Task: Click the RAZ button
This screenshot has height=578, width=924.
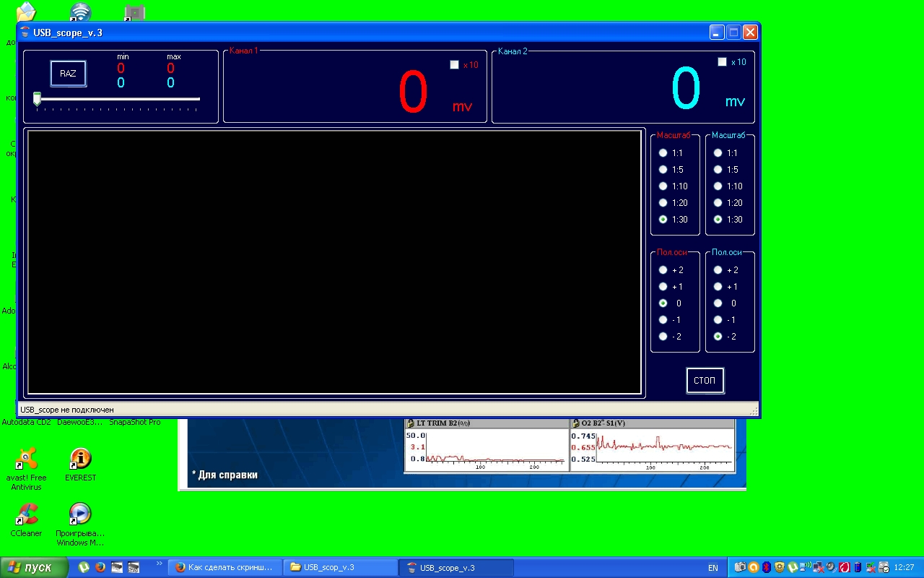Action: tap(68, 74)
